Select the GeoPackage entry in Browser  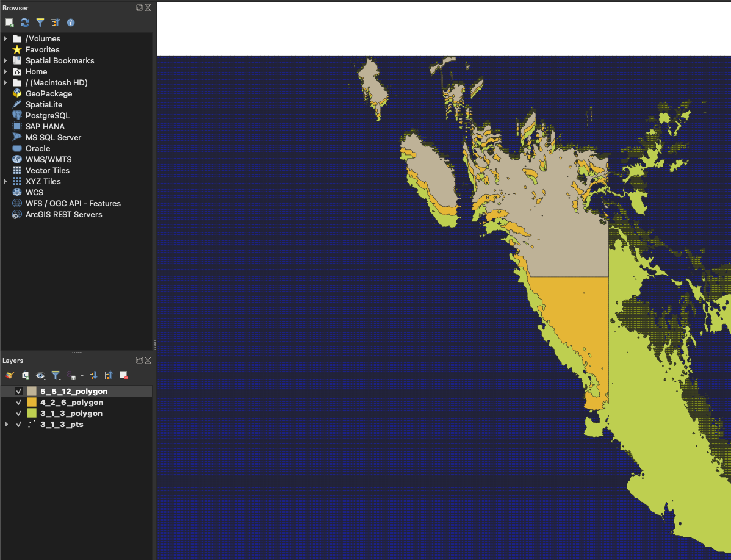[x=49, y=93]
